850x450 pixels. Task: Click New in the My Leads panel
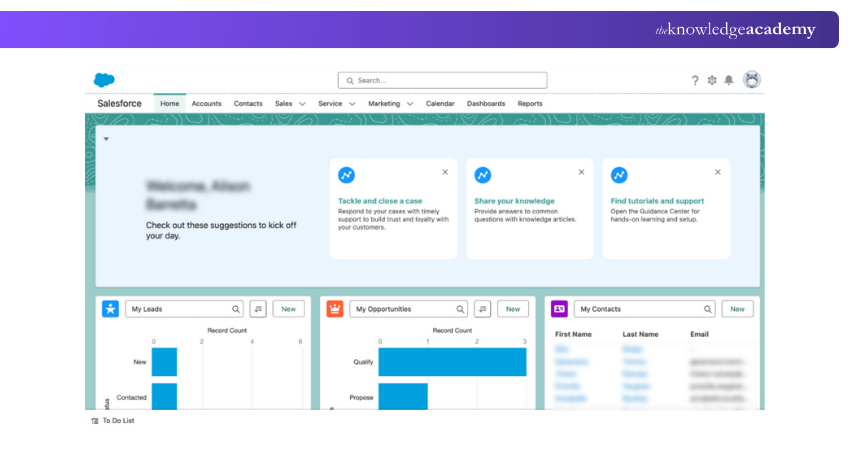288,309
